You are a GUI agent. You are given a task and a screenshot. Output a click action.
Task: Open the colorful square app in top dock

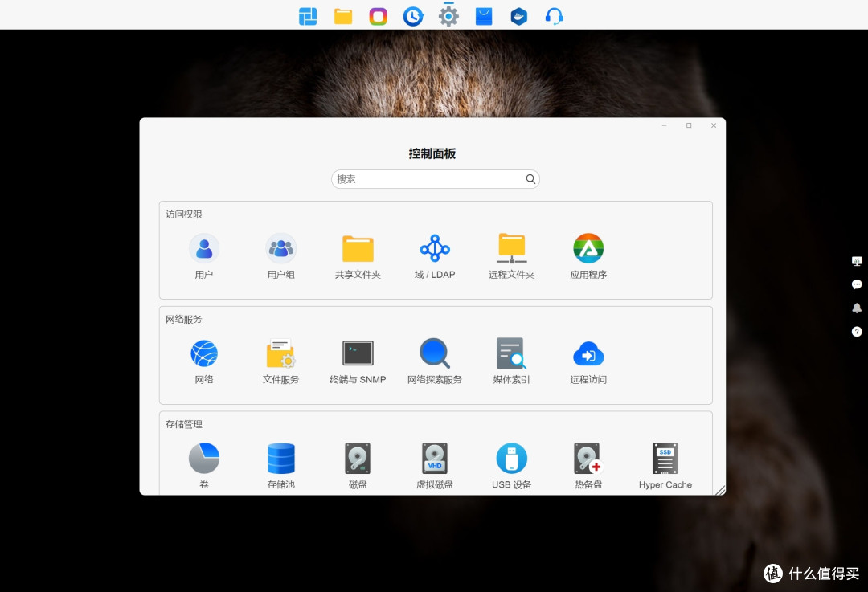tap(378, 16)
